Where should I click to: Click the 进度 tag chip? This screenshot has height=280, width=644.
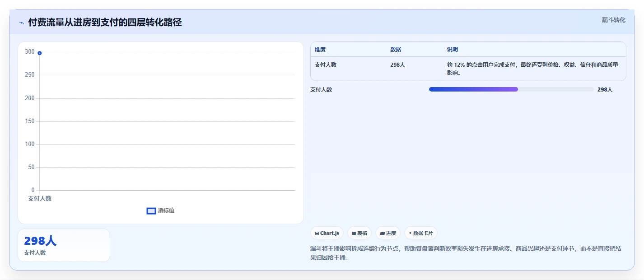(388, 233)
